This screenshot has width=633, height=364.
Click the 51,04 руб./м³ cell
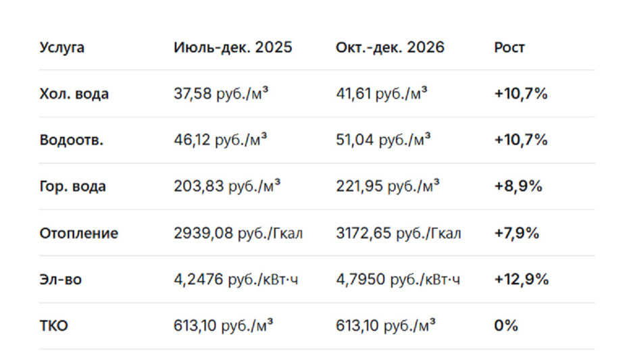384,140
